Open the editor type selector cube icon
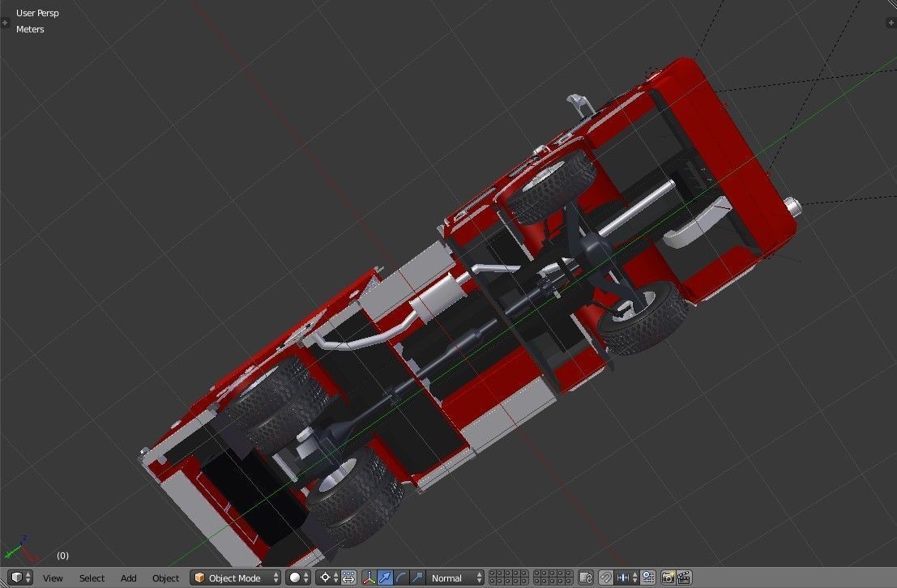 [x=20, y=577]
